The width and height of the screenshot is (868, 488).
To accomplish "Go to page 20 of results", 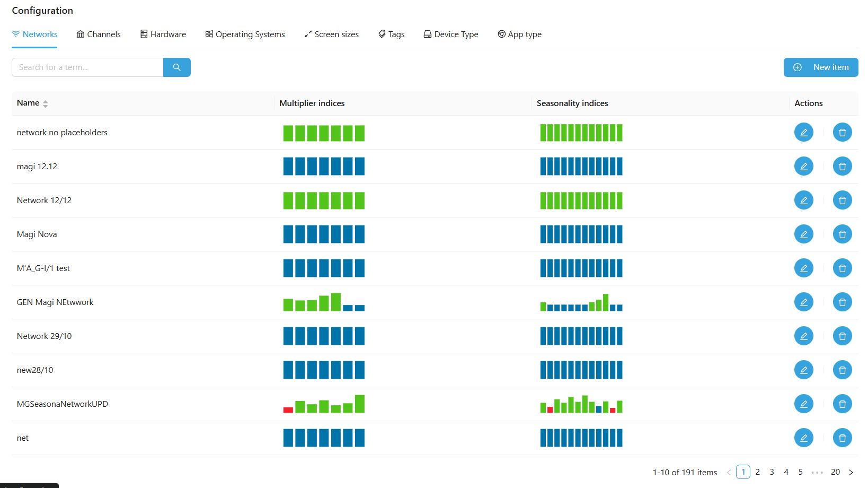I will 835,472.
